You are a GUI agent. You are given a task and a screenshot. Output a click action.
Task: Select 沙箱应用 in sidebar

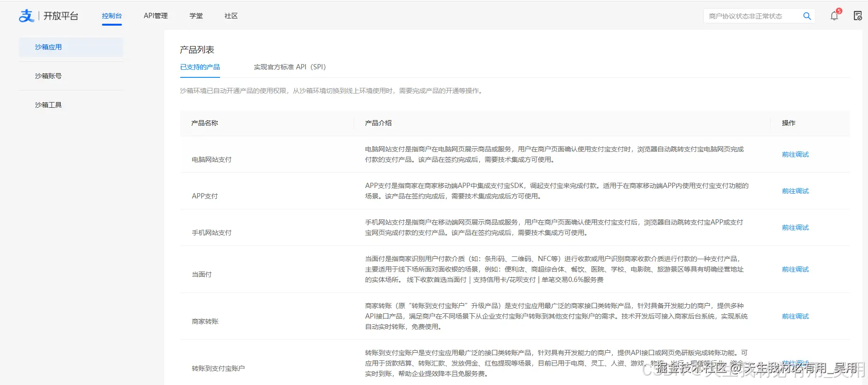point(71,47)
